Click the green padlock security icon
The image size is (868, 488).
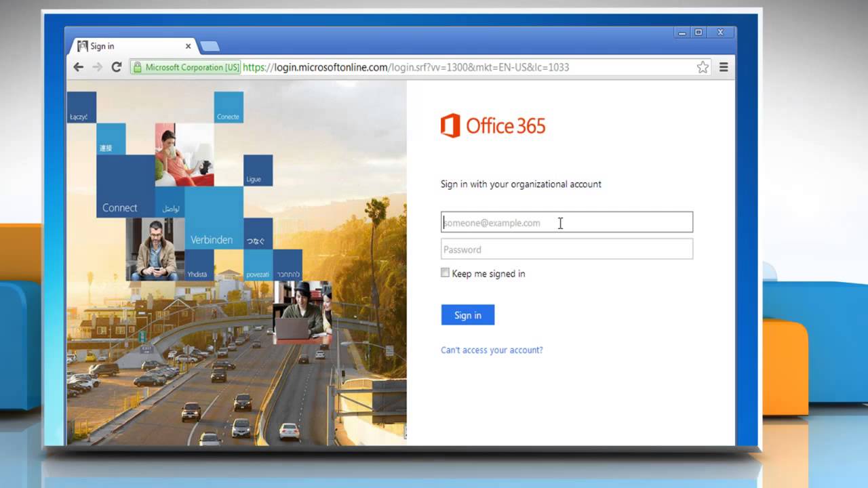pos(138,67)
